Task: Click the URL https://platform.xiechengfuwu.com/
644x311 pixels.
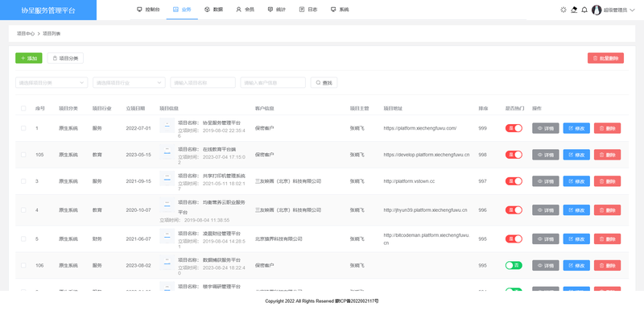Action: pyautogui.click(x=420, y=128)
